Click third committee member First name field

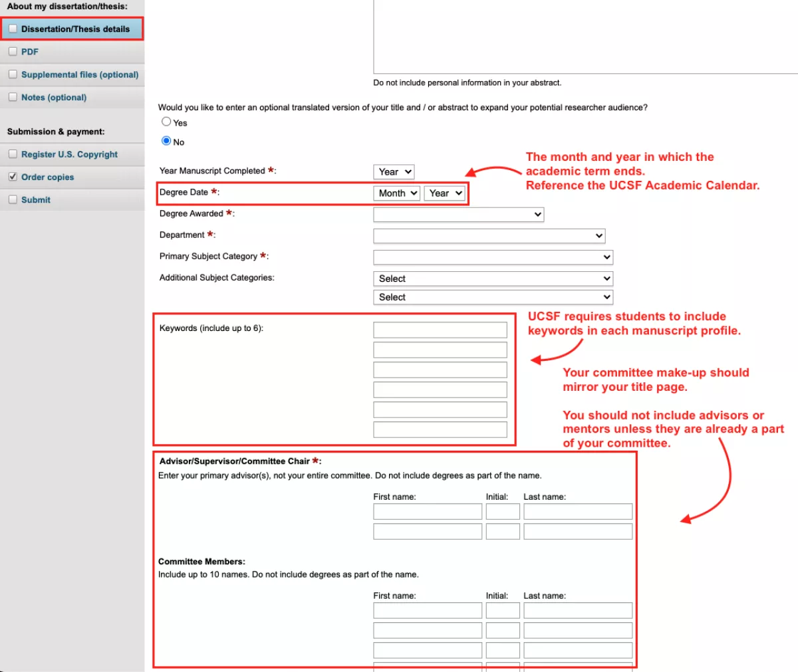tap(428, 650)
